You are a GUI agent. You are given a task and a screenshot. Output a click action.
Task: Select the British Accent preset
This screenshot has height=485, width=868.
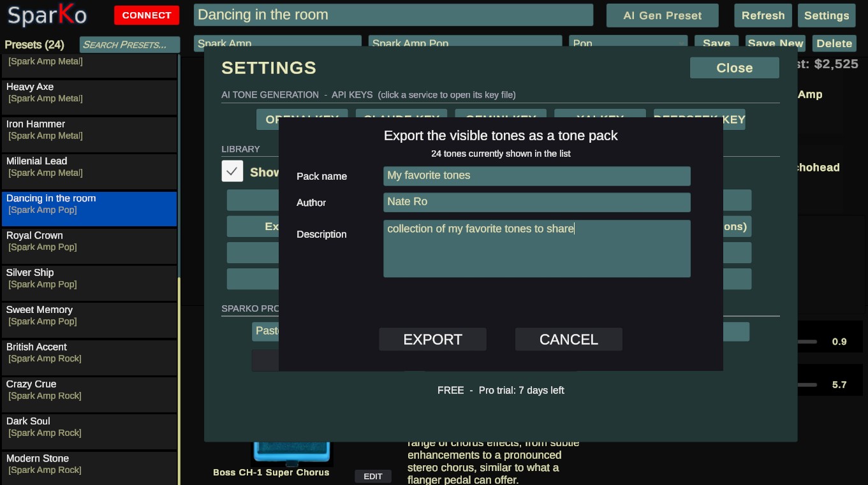tap(89, 357)
